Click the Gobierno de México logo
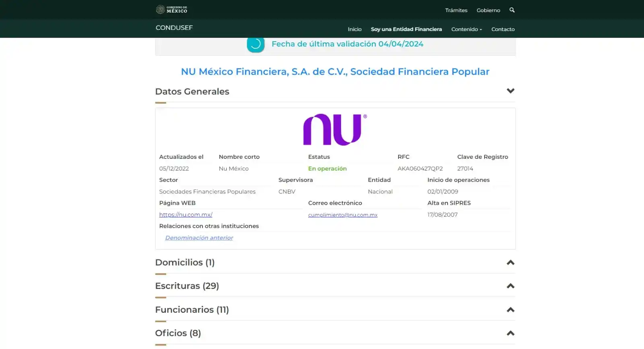The width and height of the screenshot is (644, 349). pyautogui.click(x=171, y=9)
